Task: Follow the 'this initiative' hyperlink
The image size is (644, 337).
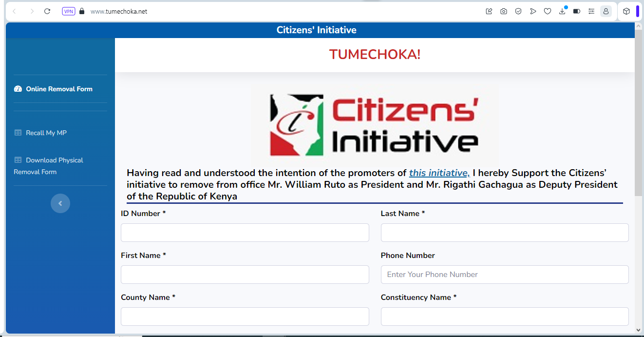Action: 439,173
